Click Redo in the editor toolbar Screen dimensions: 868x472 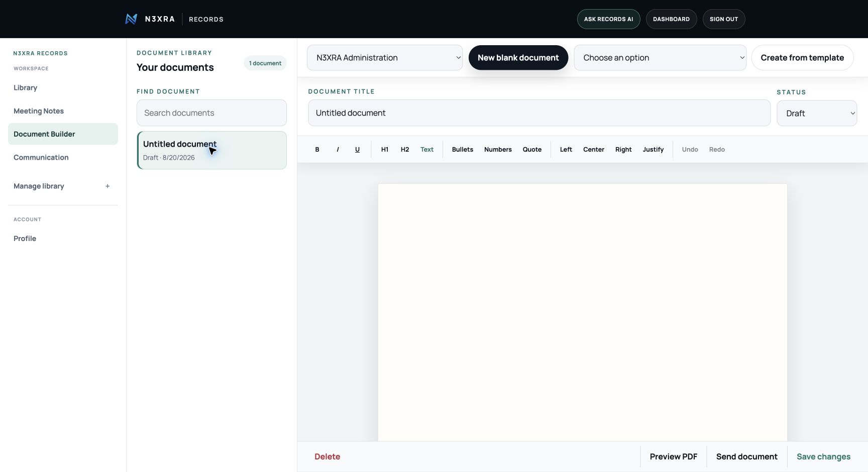[717, 150]
